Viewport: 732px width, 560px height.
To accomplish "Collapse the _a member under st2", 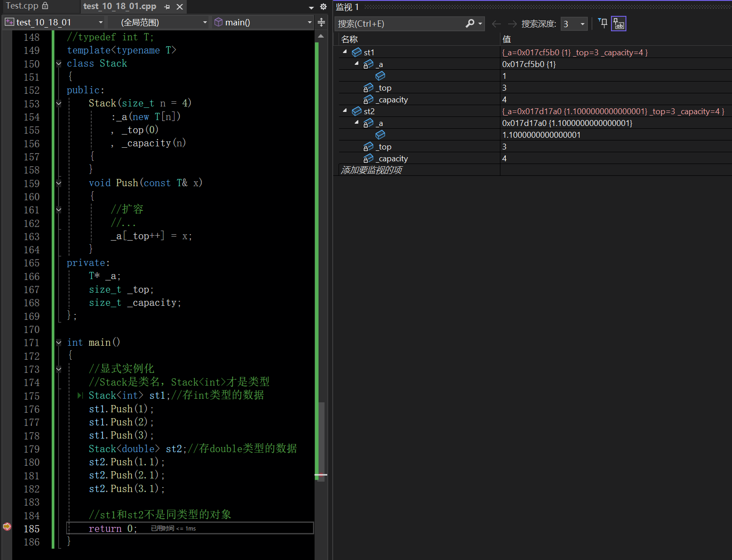I will pos(357,123).
